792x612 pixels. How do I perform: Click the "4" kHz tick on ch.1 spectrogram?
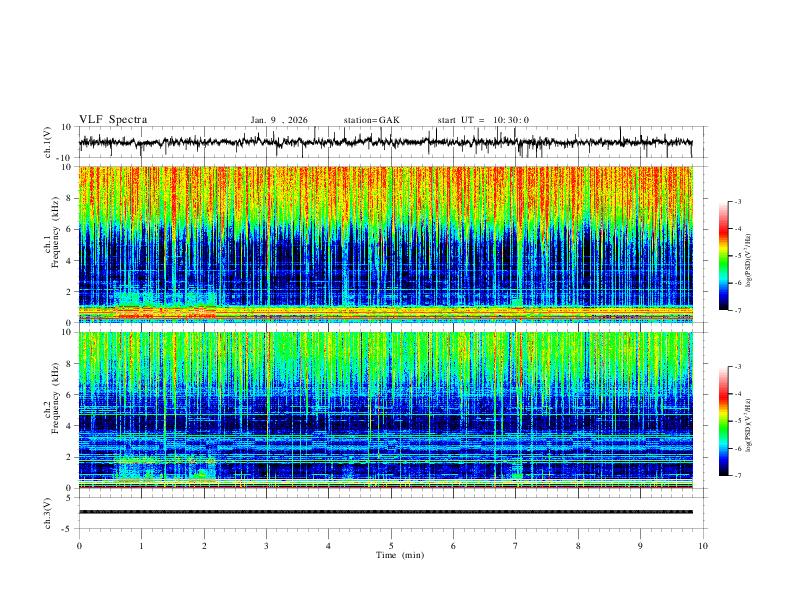(69, 261)
